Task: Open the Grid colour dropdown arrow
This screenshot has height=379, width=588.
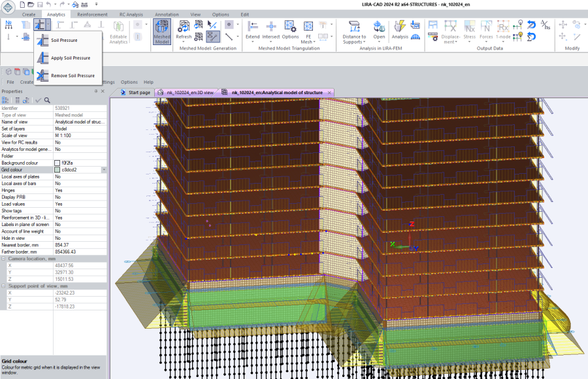Action: tap(103, 169)
